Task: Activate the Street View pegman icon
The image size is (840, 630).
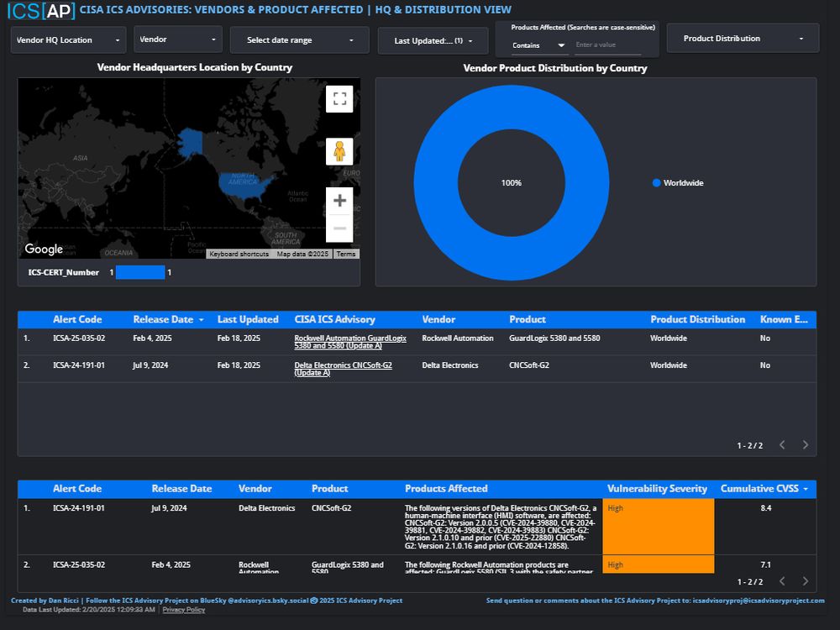Action: pos(339,151)
